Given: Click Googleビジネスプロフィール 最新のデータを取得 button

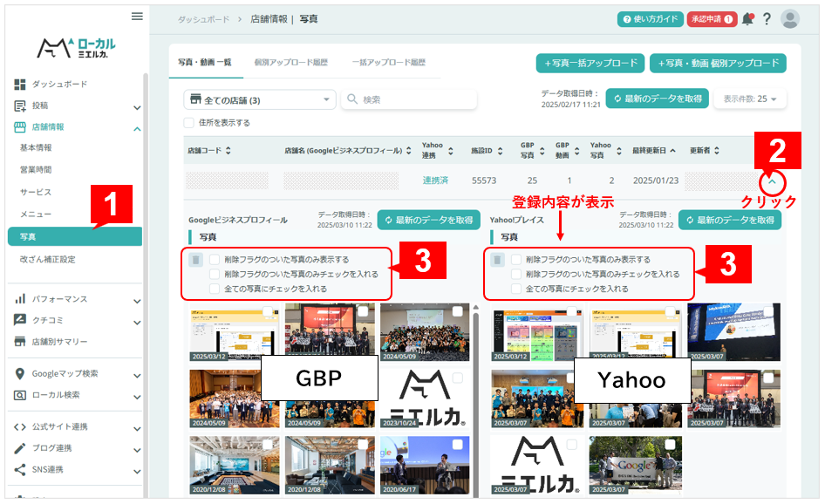Looking at the screenshot, I should [x=429, y=220].
